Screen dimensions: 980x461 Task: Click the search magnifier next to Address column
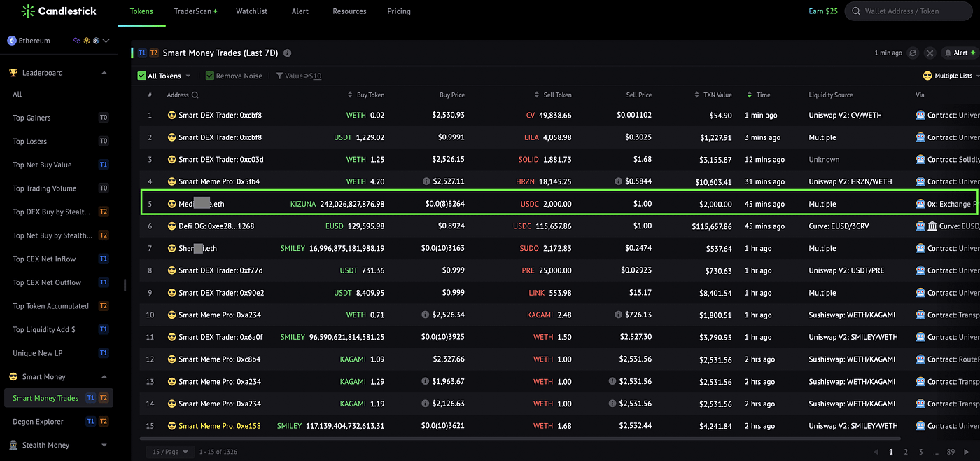(195, 95)
